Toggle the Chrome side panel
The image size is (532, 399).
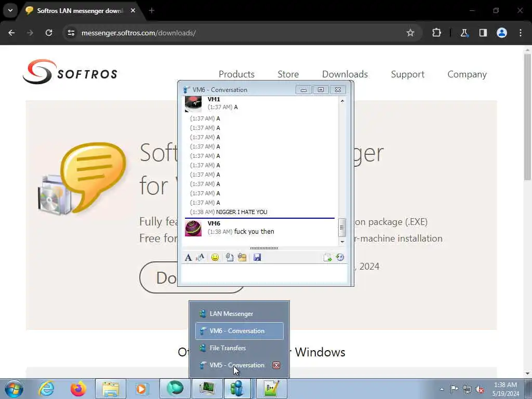pyautogui.click(x=483, y=33)
